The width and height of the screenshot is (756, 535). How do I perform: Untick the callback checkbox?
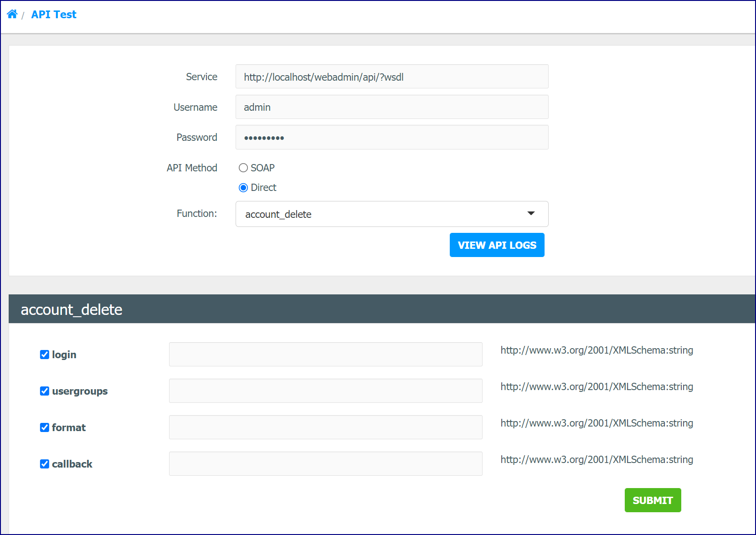(x=45, y=464)
